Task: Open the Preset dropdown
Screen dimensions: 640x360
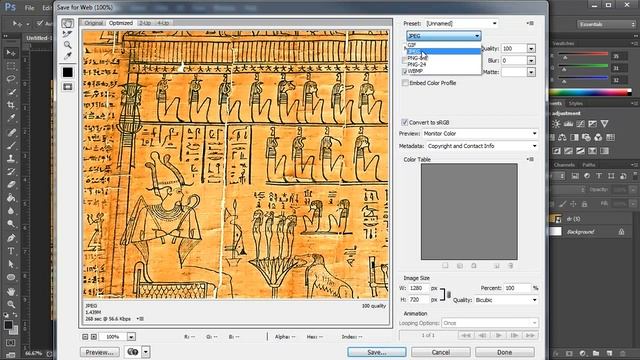Action: pos(461,24)
